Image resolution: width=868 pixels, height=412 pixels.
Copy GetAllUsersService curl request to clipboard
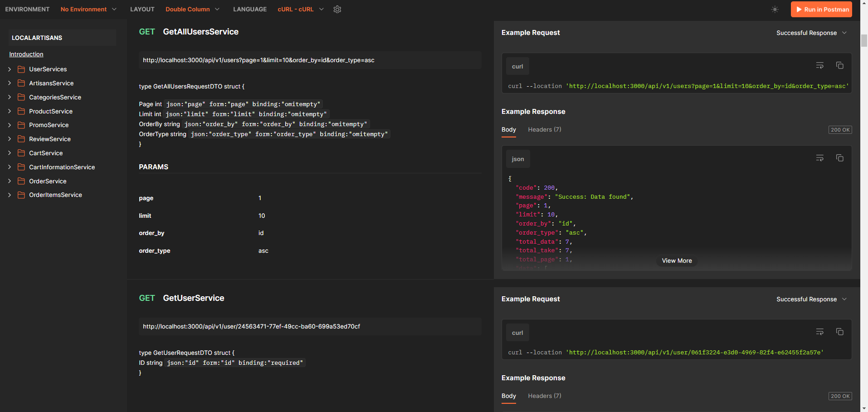[x=839, y=66]
